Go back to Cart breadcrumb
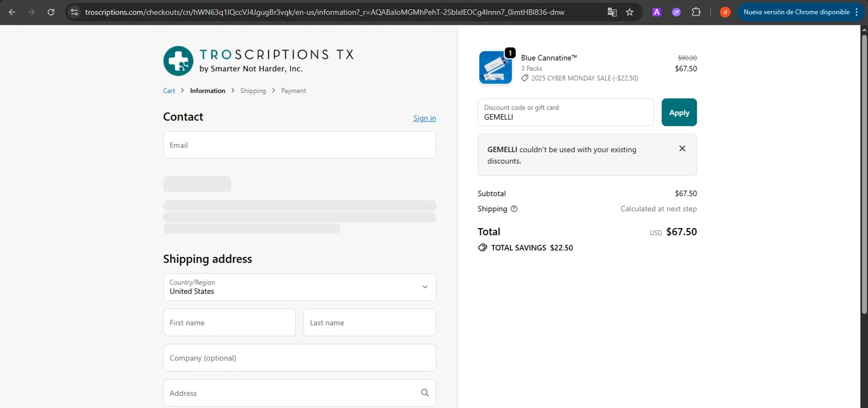 (169, 91)
